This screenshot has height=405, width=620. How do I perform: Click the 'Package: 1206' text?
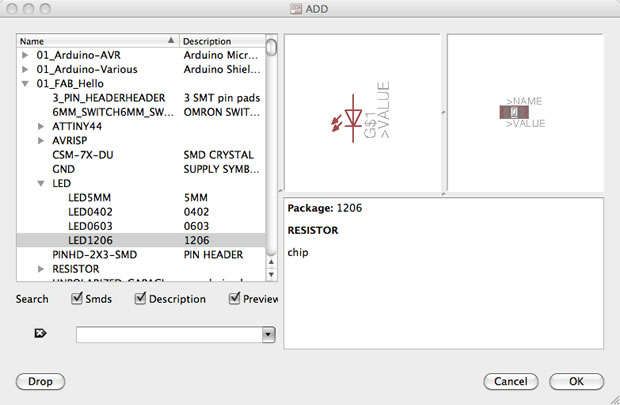coord(325,208)
